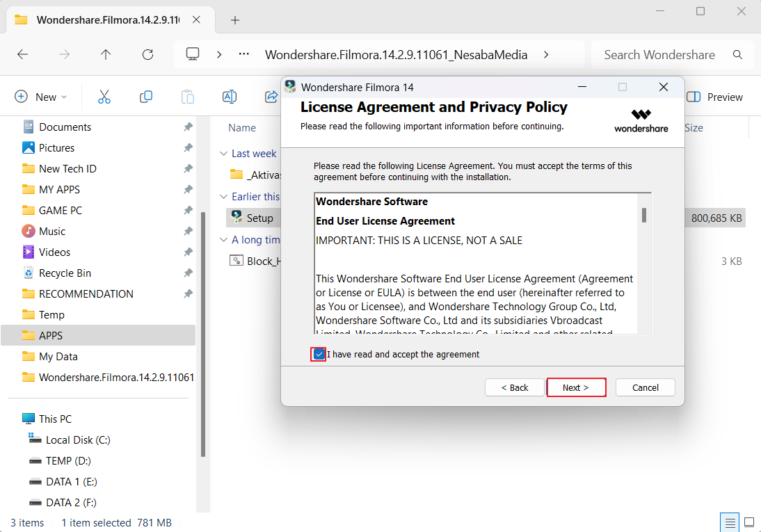Toggle details list view in the status bar

click(729, 522)
